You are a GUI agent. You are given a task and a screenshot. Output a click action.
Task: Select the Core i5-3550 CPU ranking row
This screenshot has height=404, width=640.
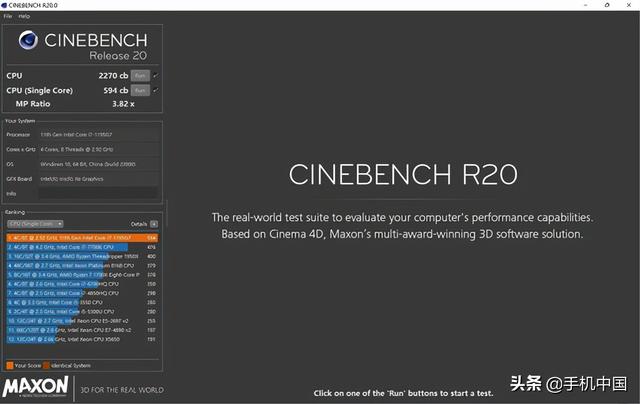tap(82, 302)
